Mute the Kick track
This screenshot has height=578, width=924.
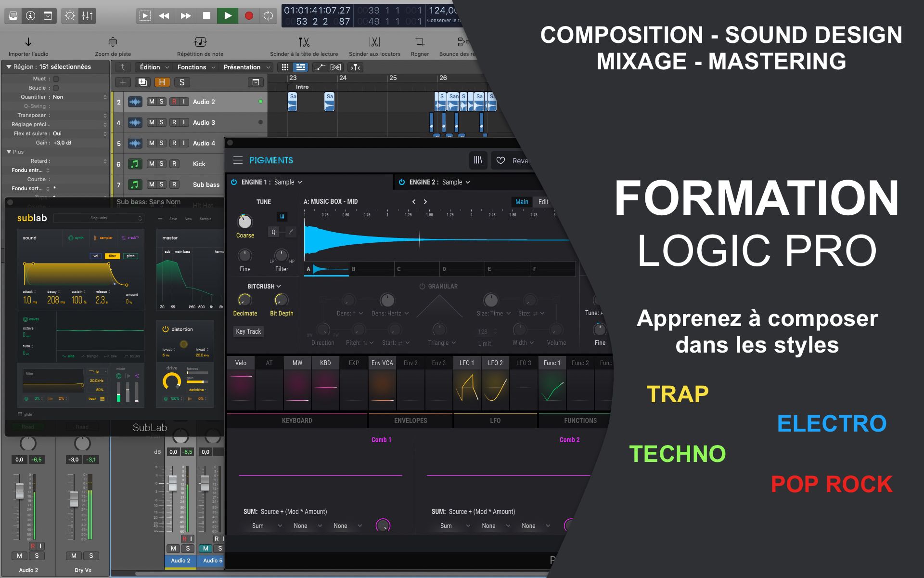tap(152, 164)
